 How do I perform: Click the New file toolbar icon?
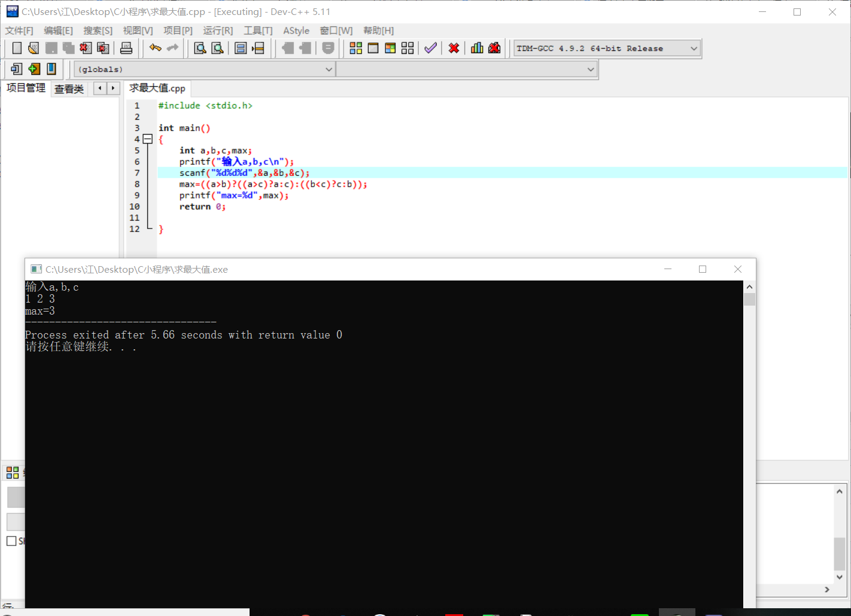click(17, 48)
